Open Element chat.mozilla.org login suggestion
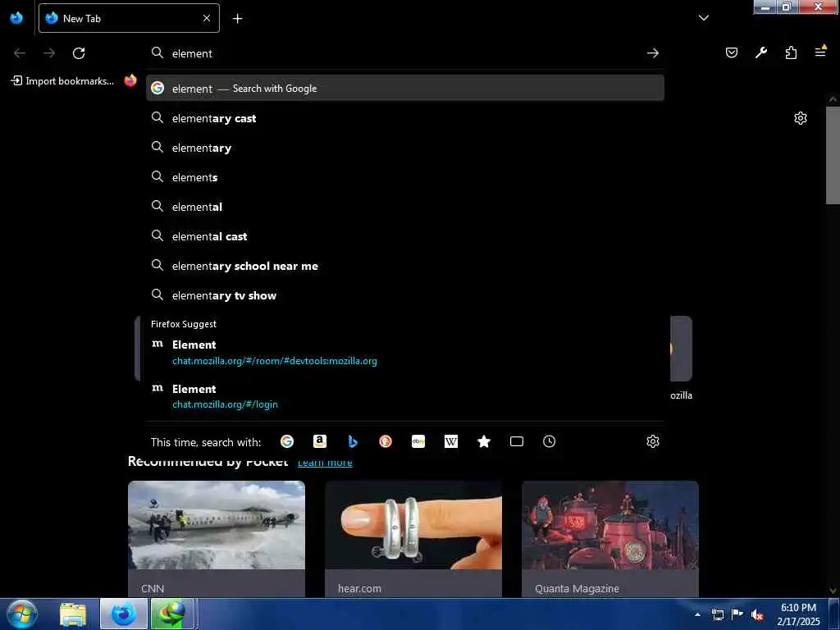This screenshot has height=630, width=840. [405, 396]
